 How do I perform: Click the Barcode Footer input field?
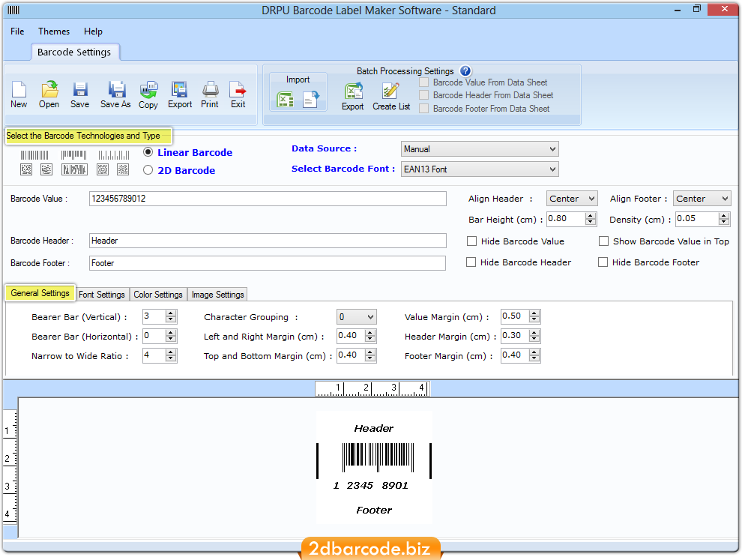[x=268, y=263]
